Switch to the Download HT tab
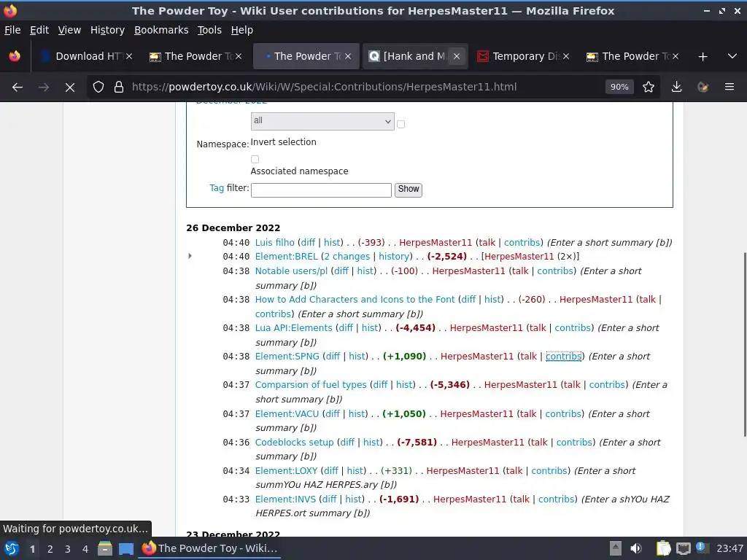 point(86,57)
